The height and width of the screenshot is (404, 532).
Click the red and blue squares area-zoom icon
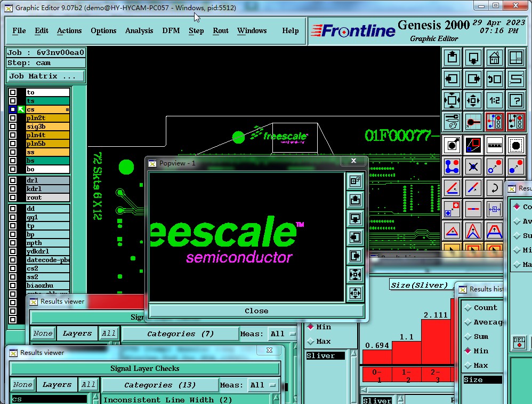(x=473, y=145)
